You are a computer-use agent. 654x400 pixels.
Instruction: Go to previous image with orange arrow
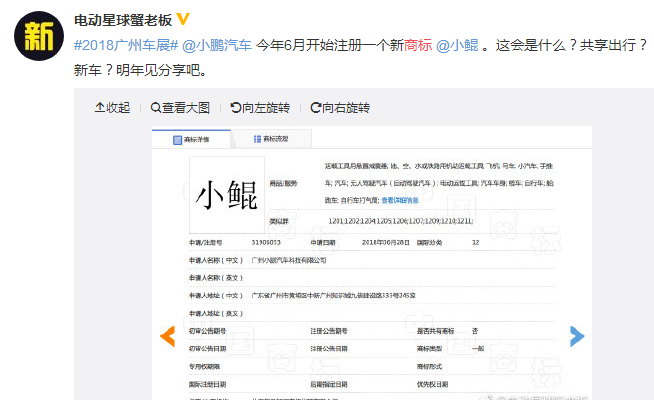(168, 336)
